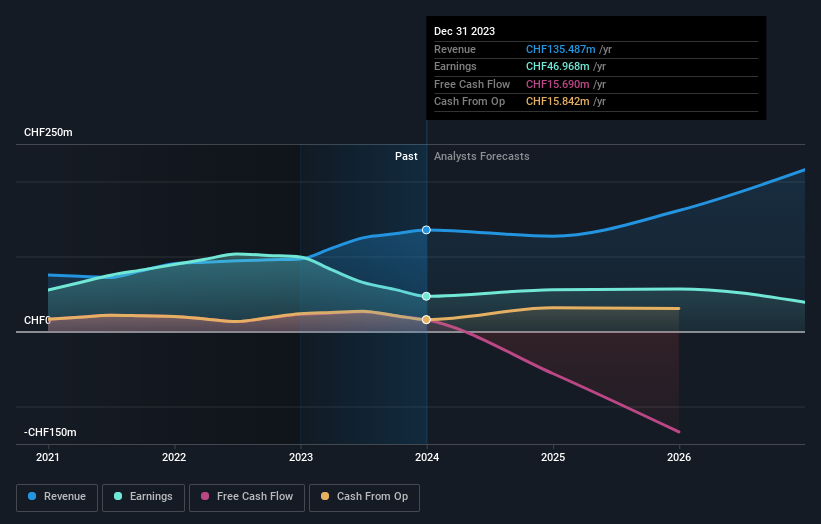Click the CHF15.842m cash from op value
Screen dimensions: 821x524
pyautogui.click(x=558, y=102)
